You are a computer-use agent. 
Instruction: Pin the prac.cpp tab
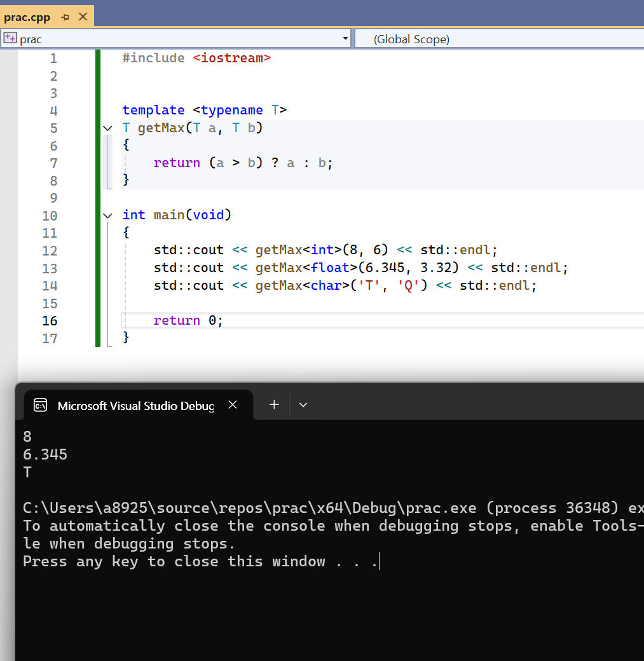tap(65, 17)
